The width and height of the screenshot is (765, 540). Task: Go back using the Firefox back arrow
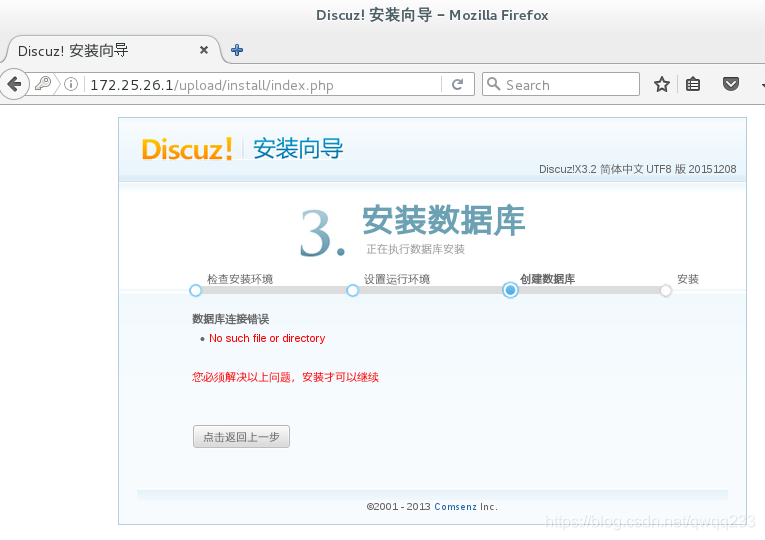(14, 84)
